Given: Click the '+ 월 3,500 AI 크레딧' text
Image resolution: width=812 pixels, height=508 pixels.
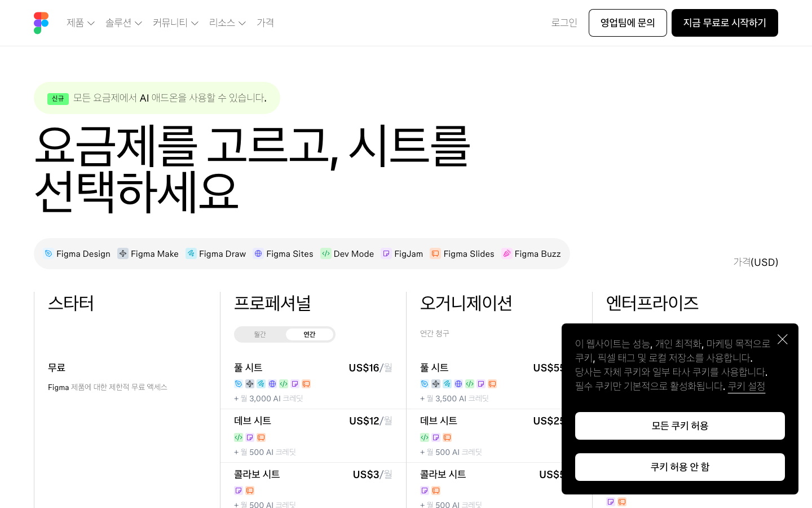Looking at the screenshot, I should 454,398.
